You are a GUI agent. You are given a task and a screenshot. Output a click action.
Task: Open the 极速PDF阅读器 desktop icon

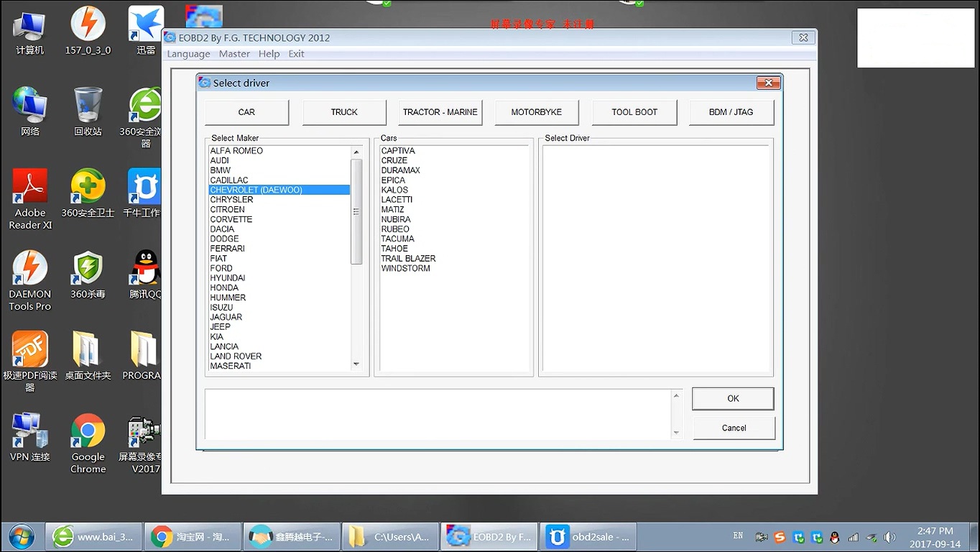30,362
